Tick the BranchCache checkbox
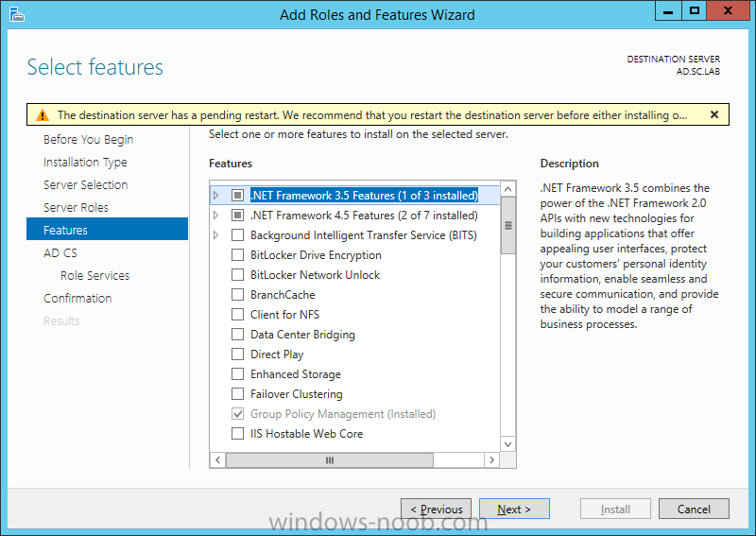This screenshot has width=756, height=536. pyautogui.click(x=238, y=294)
